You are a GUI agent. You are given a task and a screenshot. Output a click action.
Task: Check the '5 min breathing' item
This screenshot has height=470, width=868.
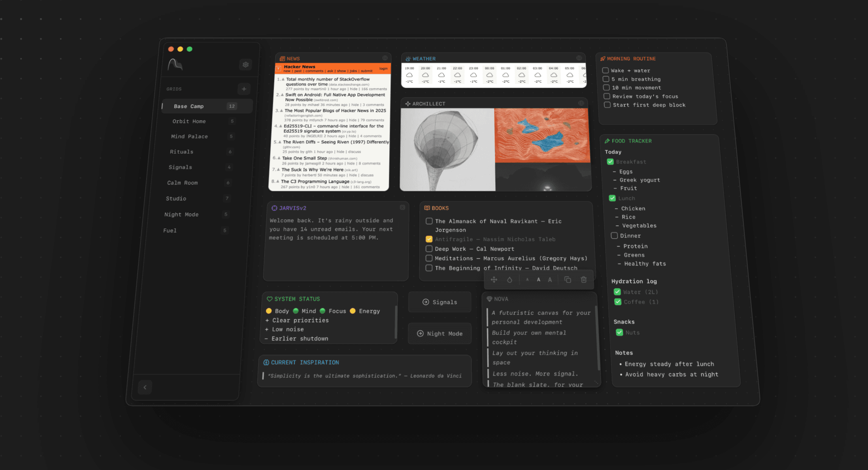606,79
